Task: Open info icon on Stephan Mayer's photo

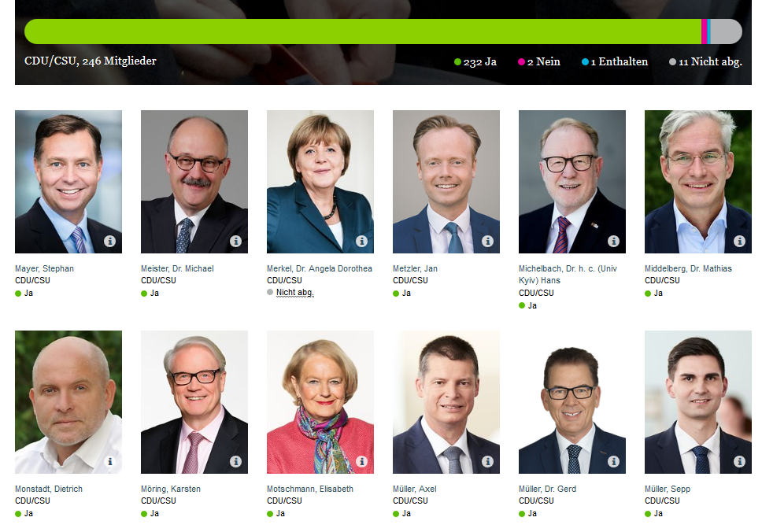Action: pos(110,241)
